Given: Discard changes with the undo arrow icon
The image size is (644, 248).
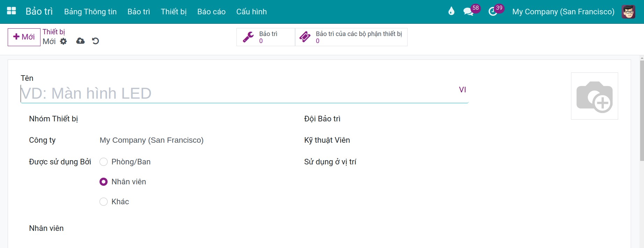Looking at the screenshot, I should (95, 41).
